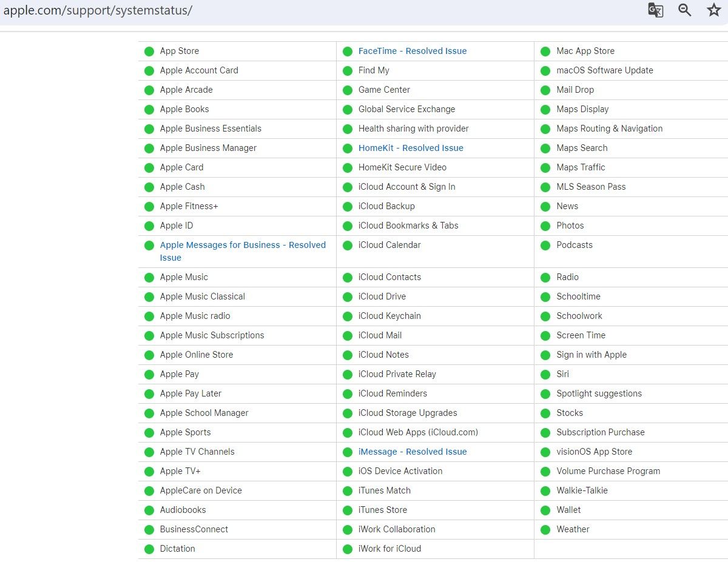Click the green status dot beside Apple Pay
Image resolution: width=728 pixels, height=562 pixels.
(x=149, y=375)
